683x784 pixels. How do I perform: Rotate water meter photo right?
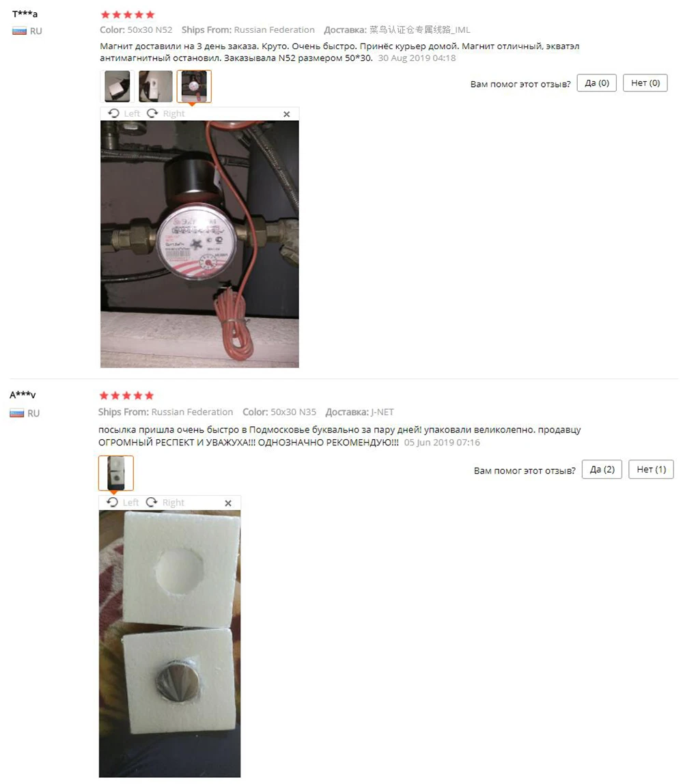(165, 113)
